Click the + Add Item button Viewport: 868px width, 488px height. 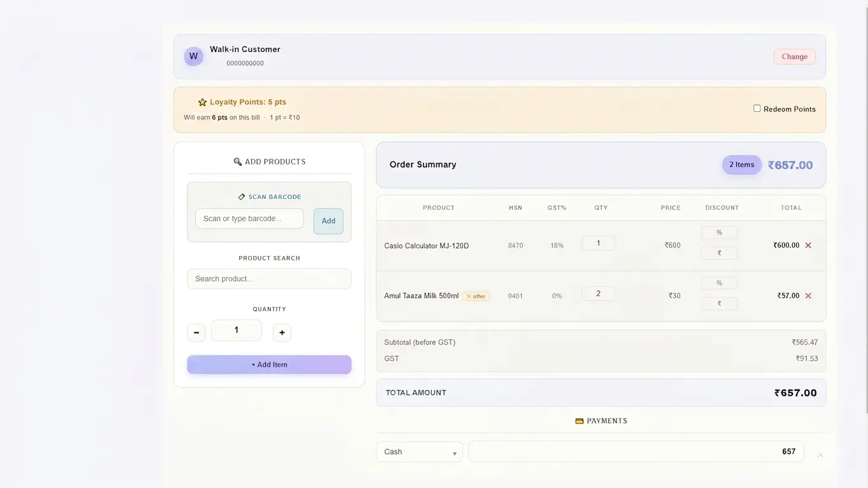(x=269, y=365)
